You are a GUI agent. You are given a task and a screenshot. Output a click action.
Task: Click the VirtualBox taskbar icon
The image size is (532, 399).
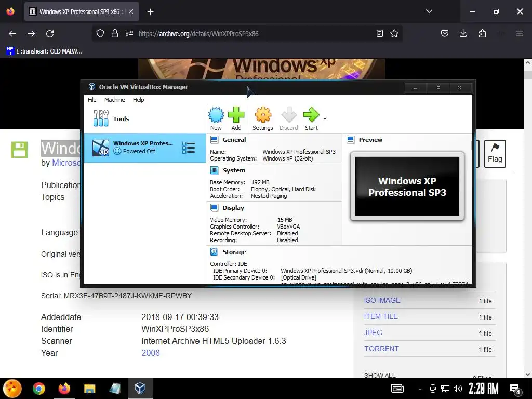pyautogui.click(x=140, y=389)
